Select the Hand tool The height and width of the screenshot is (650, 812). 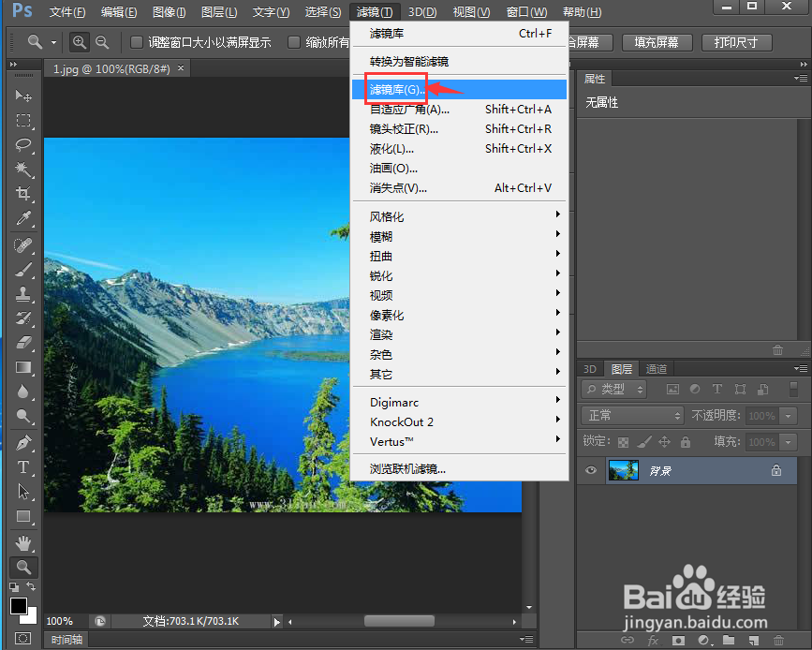(23, 543)
